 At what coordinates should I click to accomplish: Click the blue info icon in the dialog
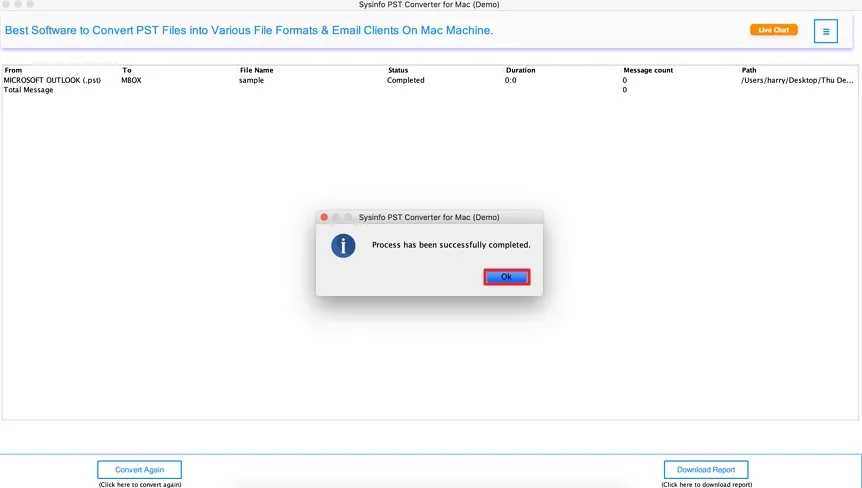[343, 245]
